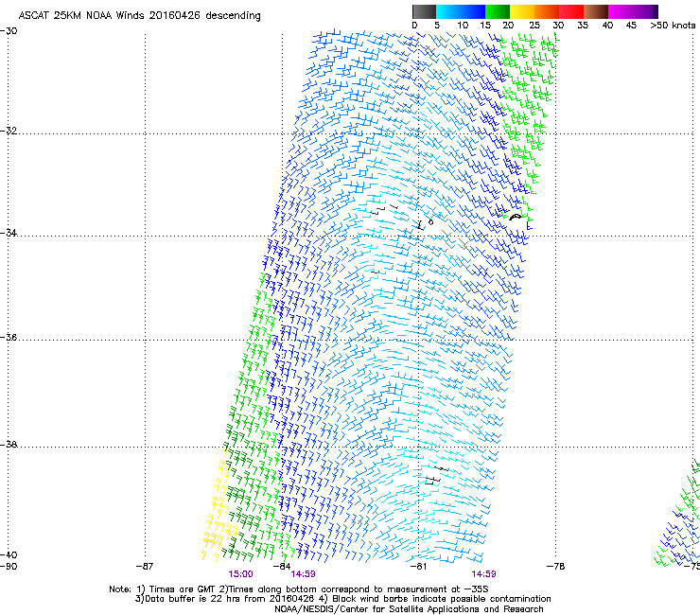Click the '-90' longitude axis label

click(9, 567)
